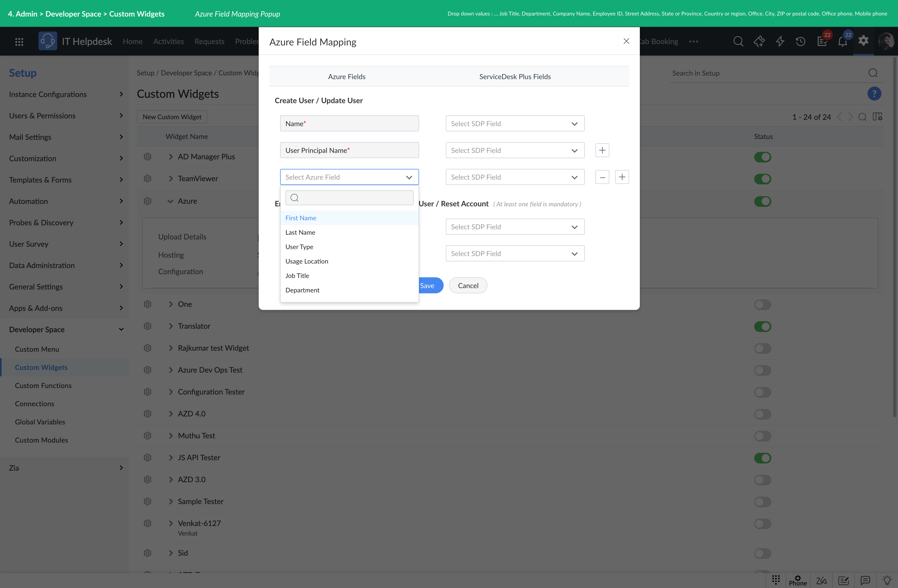Open SDP Field dropdown for Name row
This screenshot has width=898, height=588.
click(x=515, y=123)
